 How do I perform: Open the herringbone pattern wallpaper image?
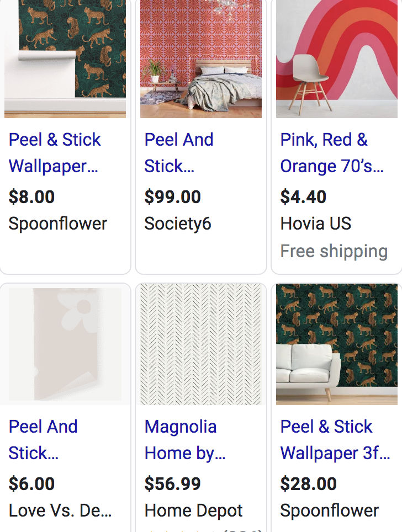pyautogui.click(x=201, y=344)
